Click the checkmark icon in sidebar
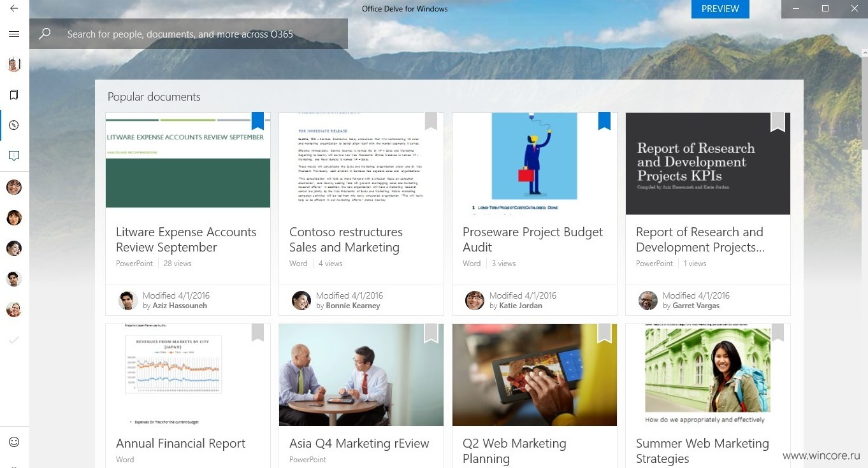 click(14, 340)
